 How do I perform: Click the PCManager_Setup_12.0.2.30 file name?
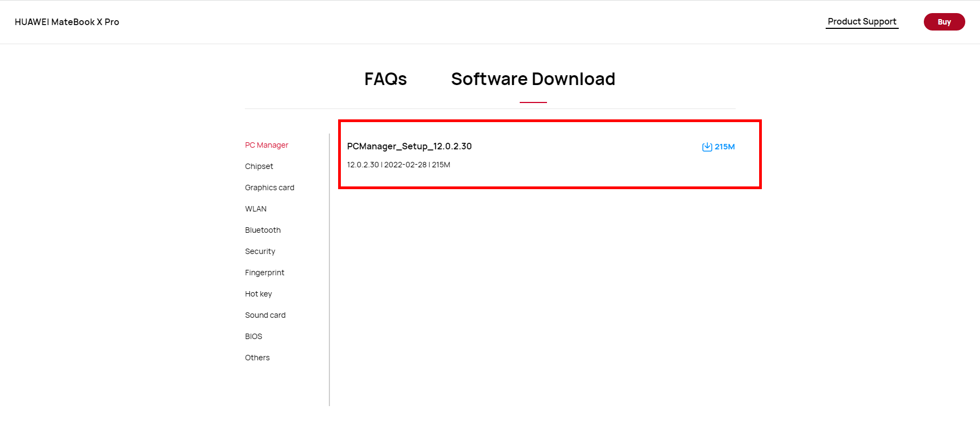click(409, 146)
